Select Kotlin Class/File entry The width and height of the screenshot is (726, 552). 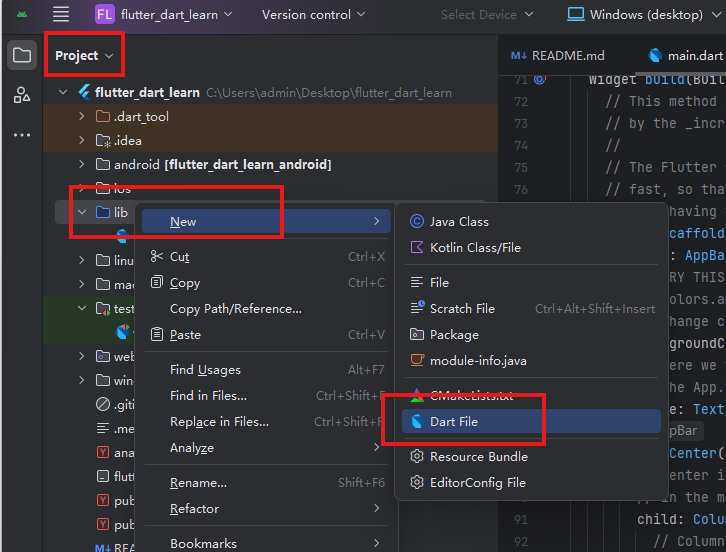pyautogui.click(x=531, y=247)
